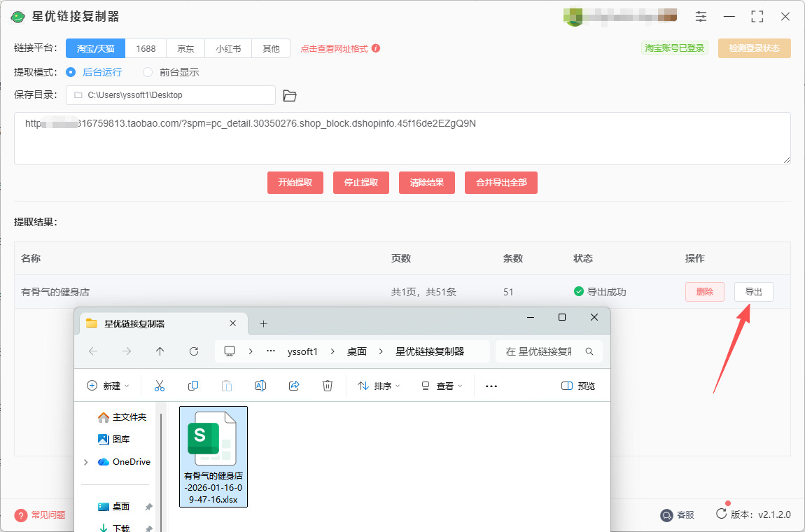Open the 查看 view dropdown
The image size is (805, 532).
442,386
